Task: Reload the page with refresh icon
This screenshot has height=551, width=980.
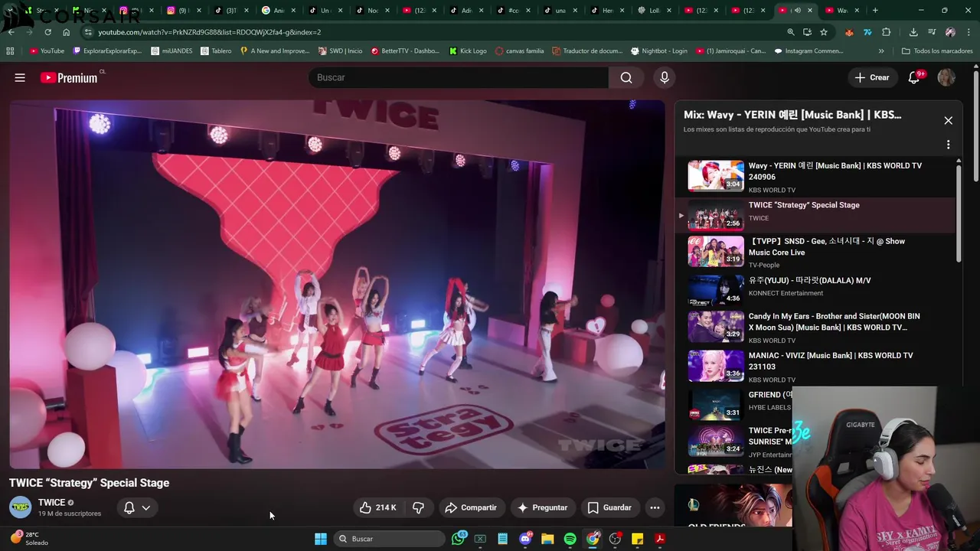Action: click(47, 32)
